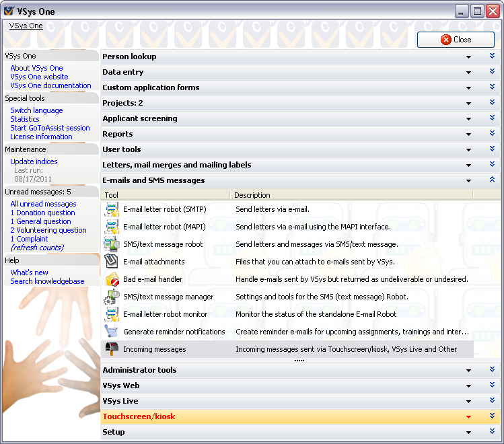Select the VSys Live section header
Screen dimensions: 504x444
[x=301, y=401]
